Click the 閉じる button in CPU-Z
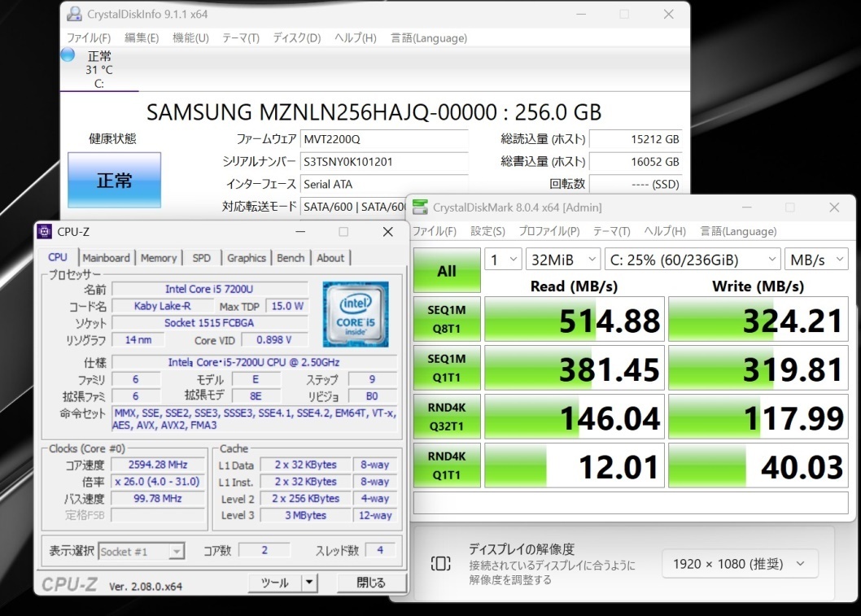The width and height of the screenshot is (861, 616). [x=372, y=583]
